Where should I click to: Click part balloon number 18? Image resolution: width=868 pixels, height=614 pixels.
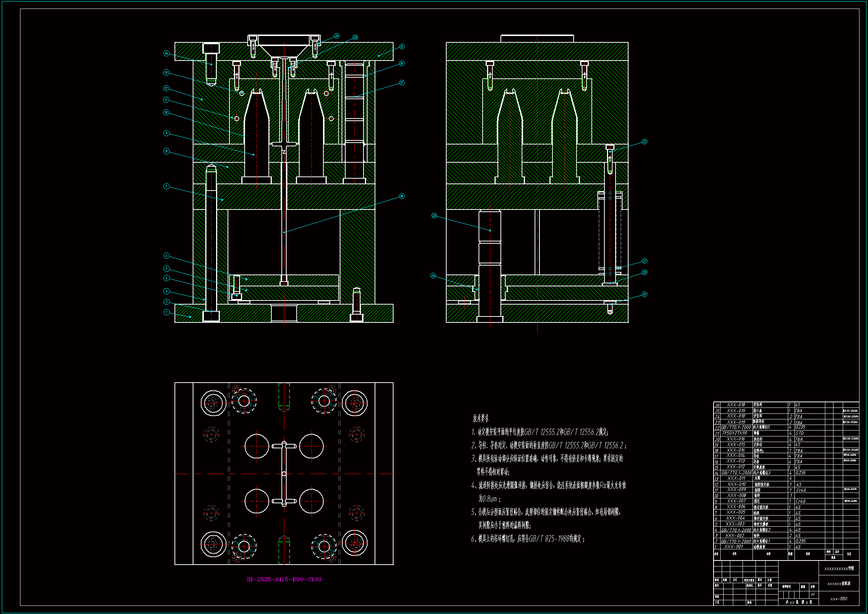(401, 196)
